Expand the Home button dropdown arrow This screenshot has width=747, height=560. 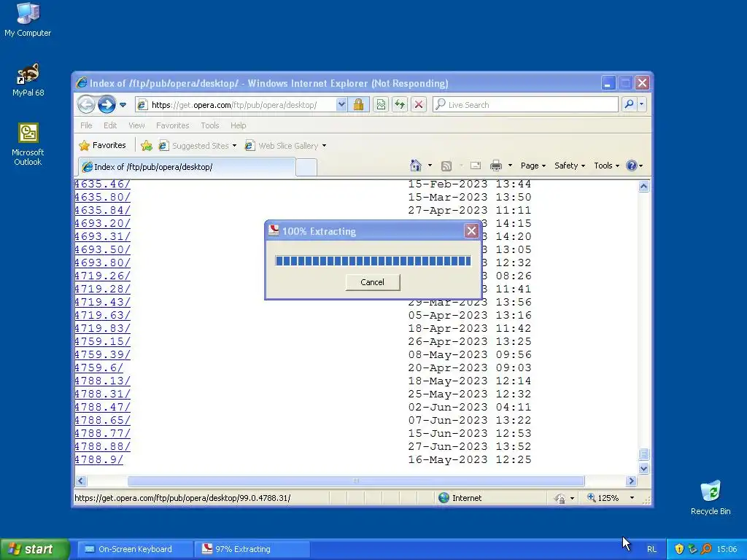[430, 166]
